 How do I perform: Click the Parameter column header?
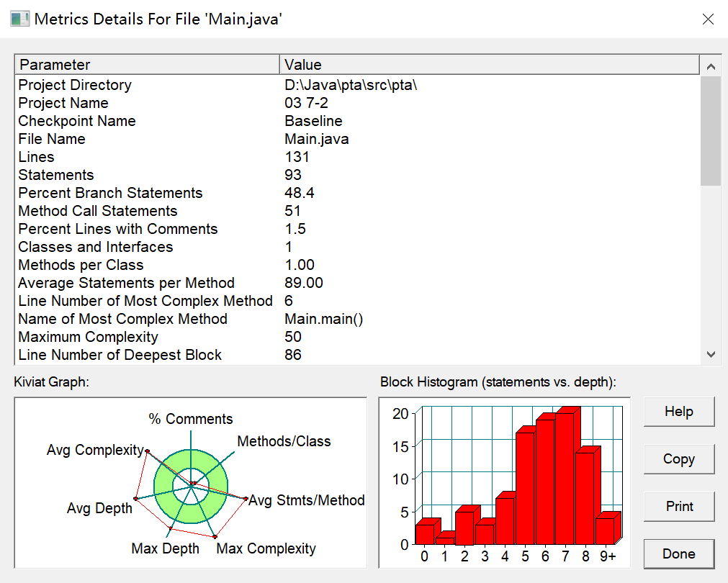(147, 65)
